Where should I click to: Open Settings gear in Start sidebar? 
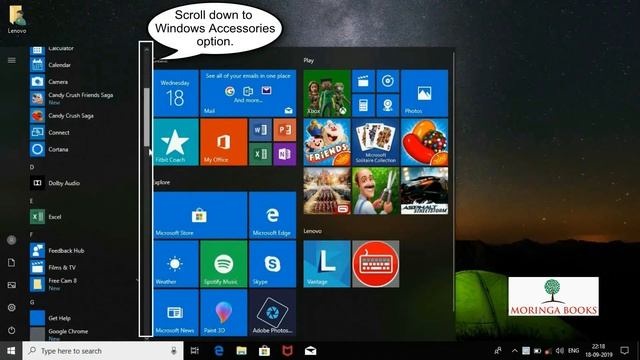coord(11,307)
